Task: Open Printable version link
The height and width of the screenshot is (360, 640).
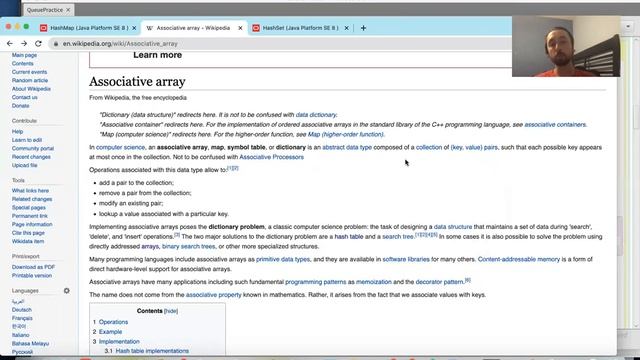Action: coord(32,276)
